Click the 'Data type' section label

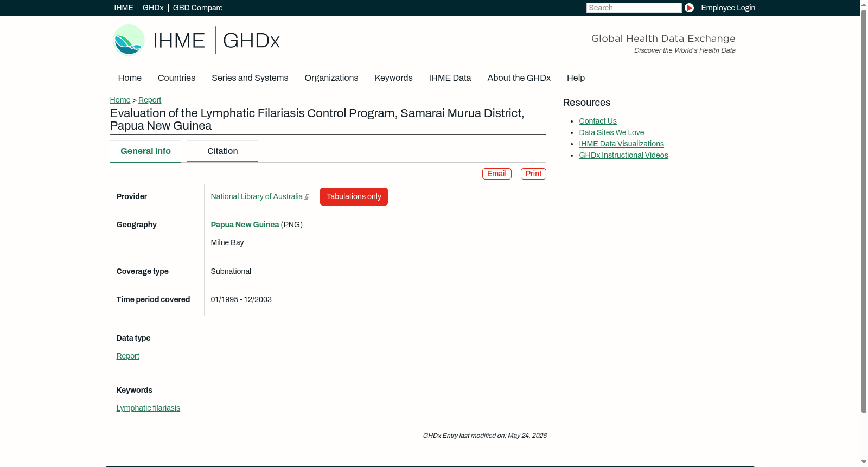133,338
